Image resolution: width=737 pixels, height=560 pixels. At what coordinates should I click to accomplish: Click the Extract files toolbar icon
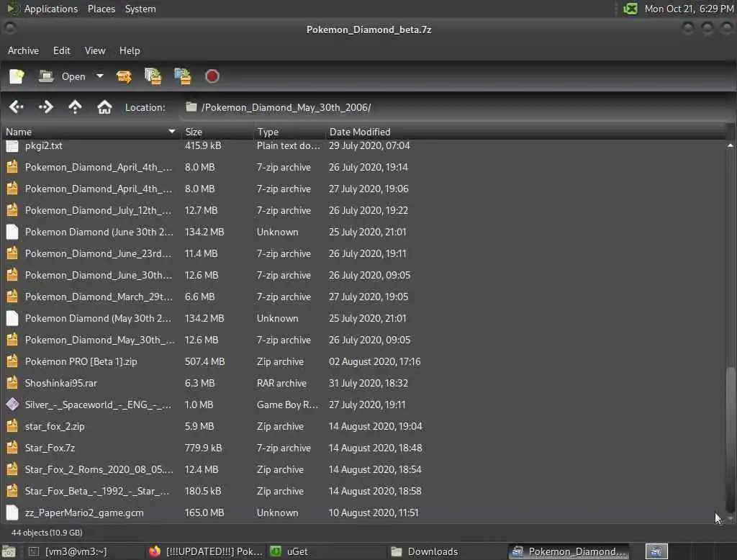point(124,76)
